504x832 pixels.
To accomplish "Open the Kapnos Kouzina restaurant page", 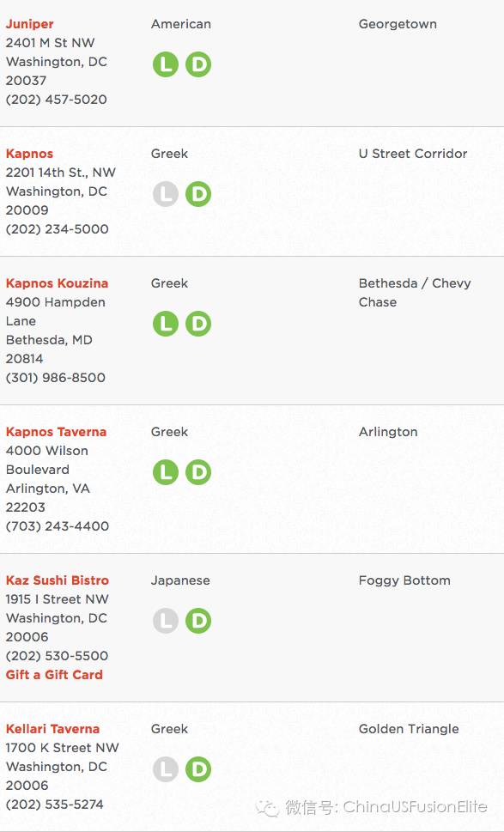I will [x=58, y=282].
